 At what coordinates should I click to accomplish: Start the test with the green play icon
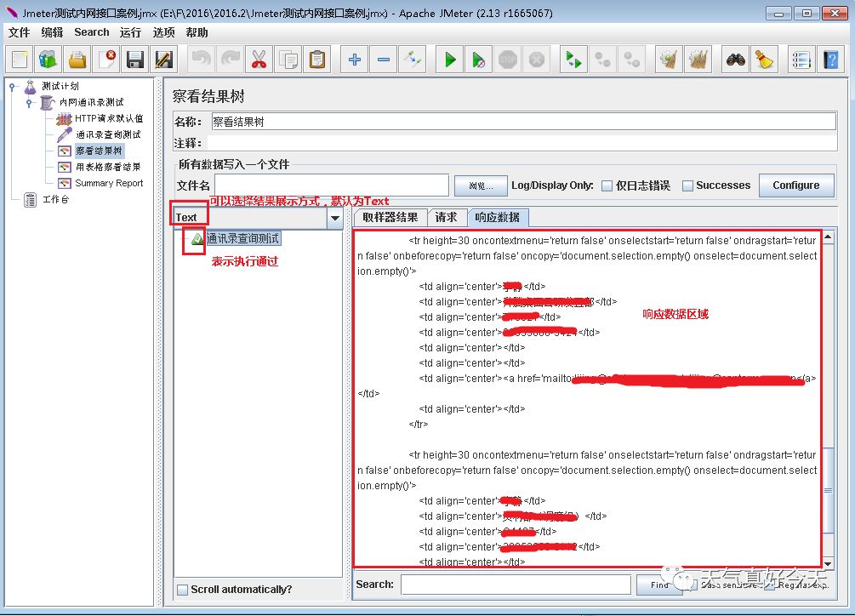[450, 60]
